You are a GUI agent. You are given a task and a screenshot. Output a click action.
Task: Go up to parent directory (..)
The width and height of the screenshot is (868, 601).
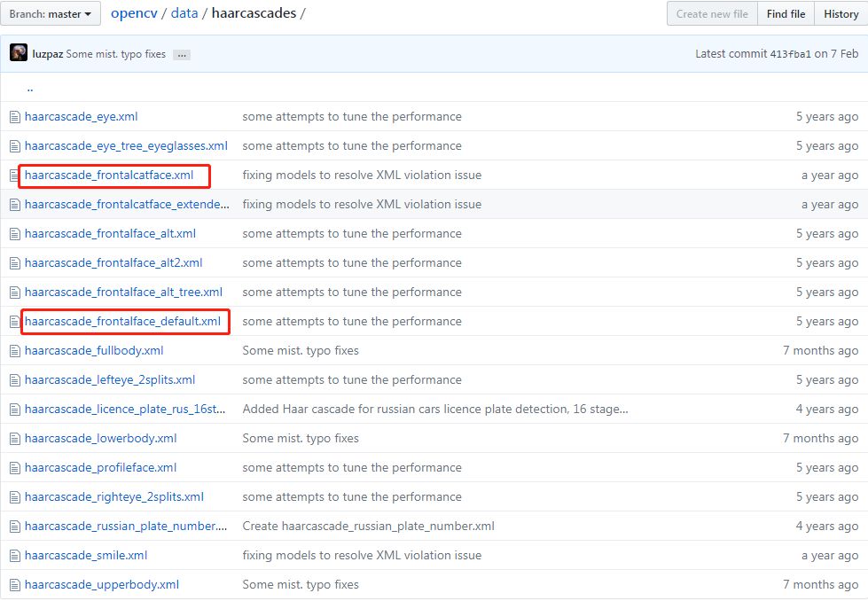30,88
